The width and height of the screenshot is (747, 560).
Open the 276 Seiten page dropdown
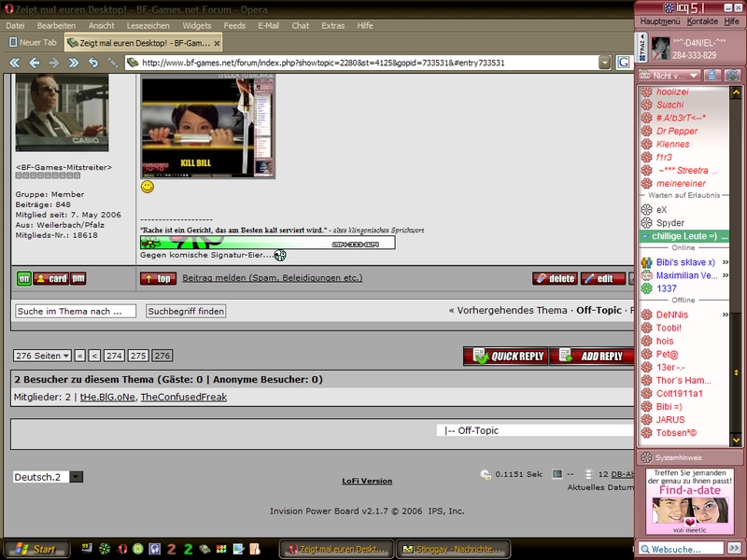click(42, 356)
